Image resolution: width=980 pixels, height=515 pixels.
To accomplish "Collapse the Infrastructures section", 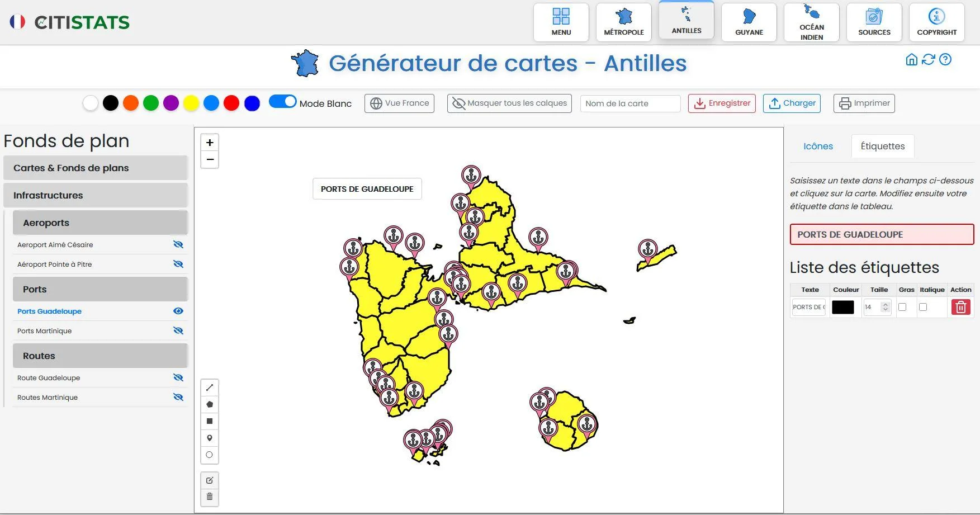I will click(96, 195).
